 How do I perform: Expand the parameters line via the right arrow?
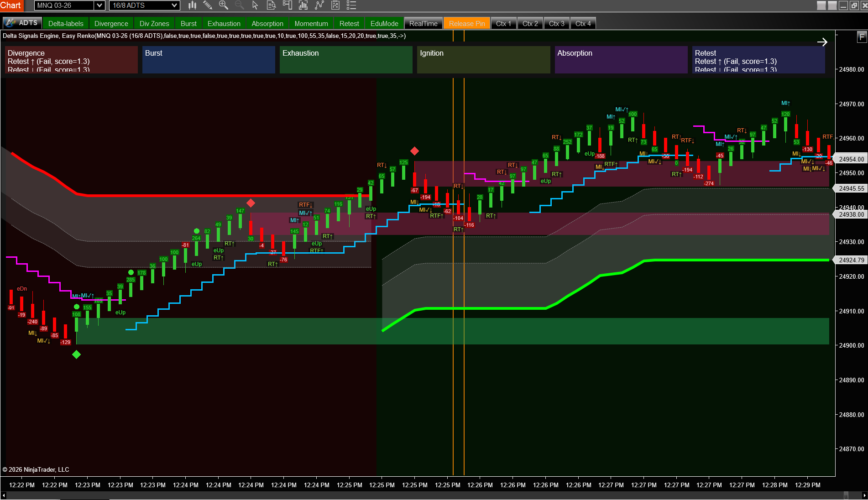pos(822,42)
